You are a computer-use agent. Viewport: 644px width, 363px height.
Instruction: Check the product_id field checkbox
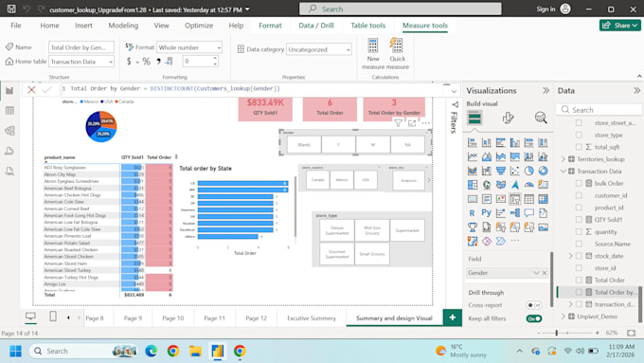[579, 208]
